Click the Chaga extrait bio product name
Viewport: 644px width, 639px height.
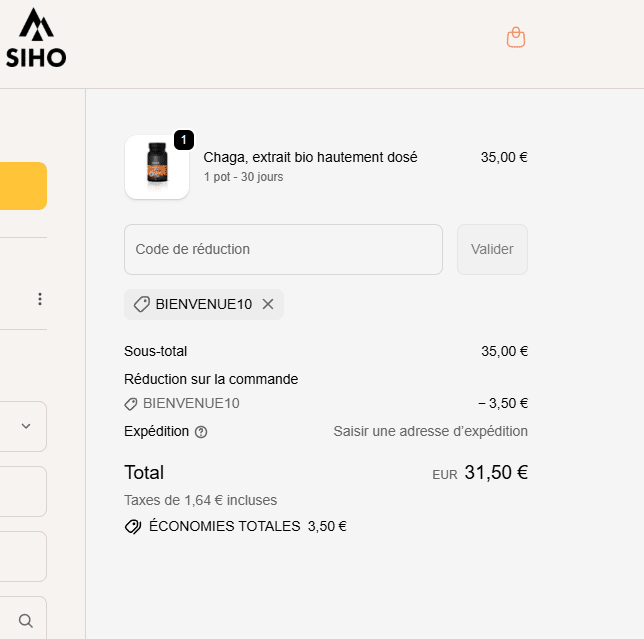310,157
